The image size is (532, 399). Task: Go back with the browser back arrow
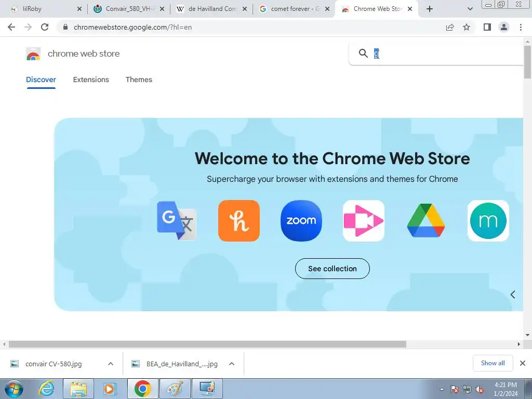(x=11, y=27)
